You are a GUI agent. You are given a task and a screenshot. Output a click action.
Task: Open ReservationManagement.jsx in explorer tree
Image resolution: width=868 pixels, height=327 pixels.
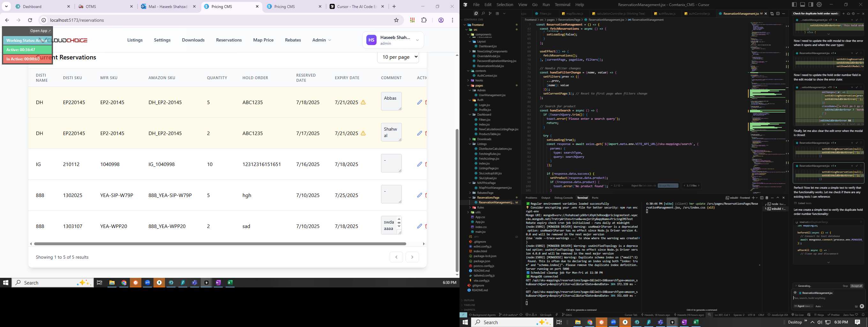tap(496, 202)
